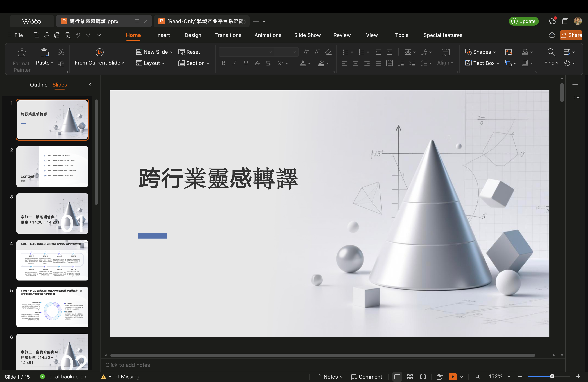This screenshot has width=588, height=382.
Task: Open reading view book icon
Action: coord(423,377)
